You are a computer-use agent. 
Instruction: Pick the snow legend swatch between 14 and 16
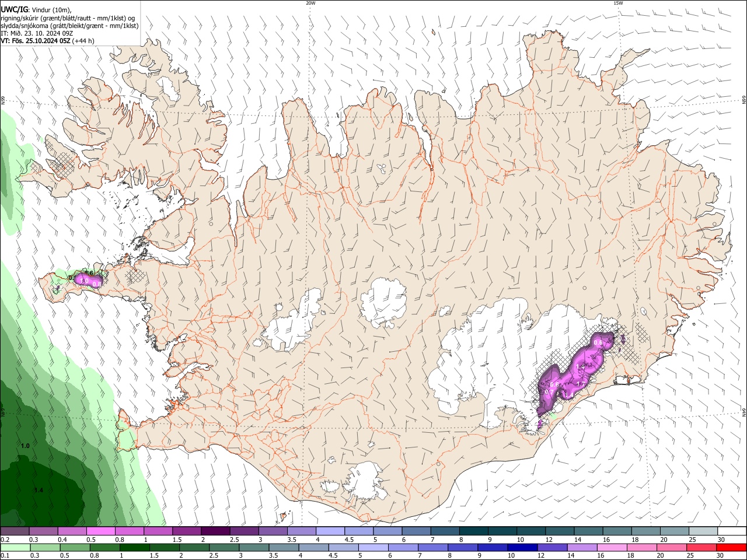[589, 531]
